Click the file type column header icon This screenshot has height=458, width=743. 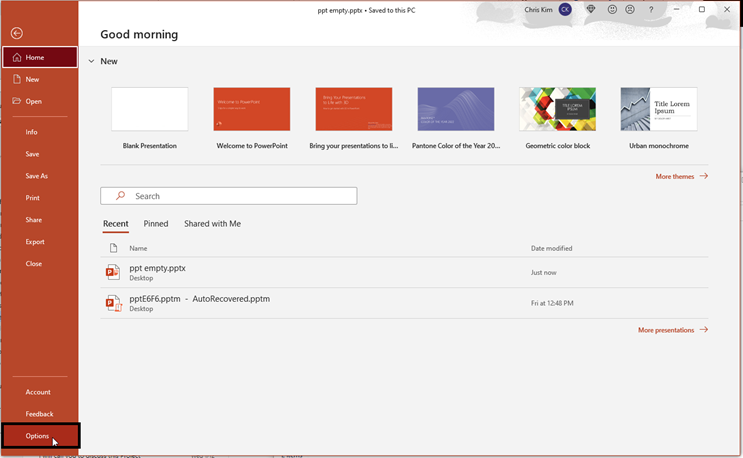tap(113, 248)
